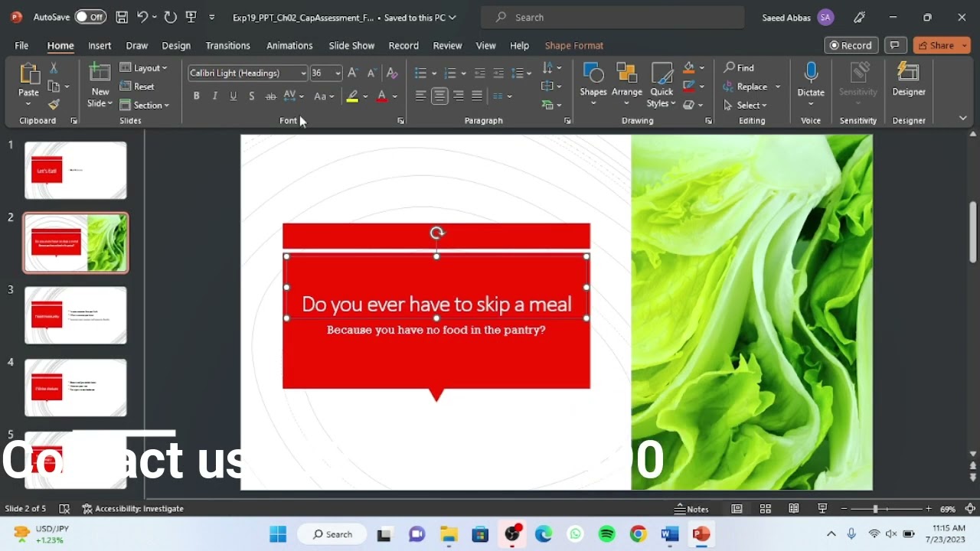The width and height of the screenshot is (980, 551).
Task: Toggle bullet list button
Action: coord(420,73)
